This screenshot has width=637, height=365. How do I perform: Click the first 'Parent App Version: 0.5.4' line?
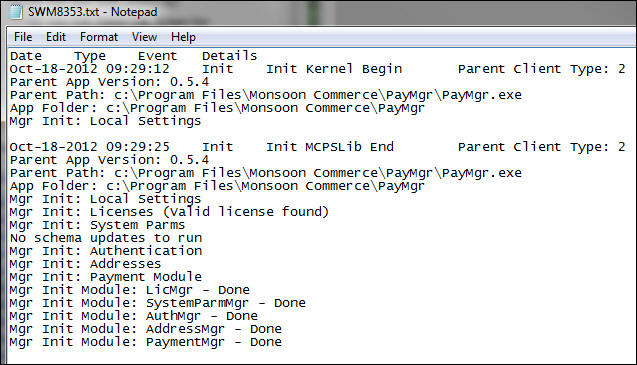[109, 82]
